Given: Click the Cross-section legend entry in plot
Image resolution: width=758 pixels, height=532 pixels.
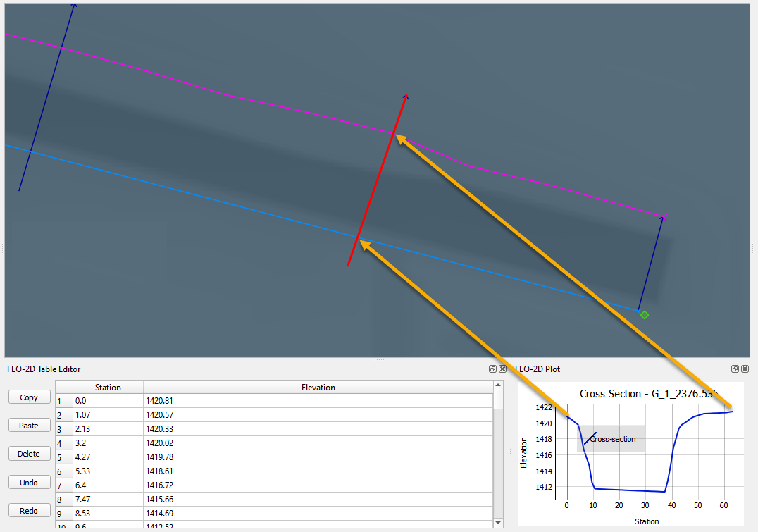Looking at the screenshot, I should [611, 439].
